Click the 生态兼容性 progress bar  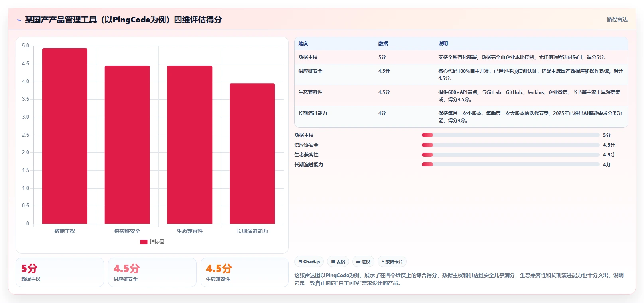[511, 155]
